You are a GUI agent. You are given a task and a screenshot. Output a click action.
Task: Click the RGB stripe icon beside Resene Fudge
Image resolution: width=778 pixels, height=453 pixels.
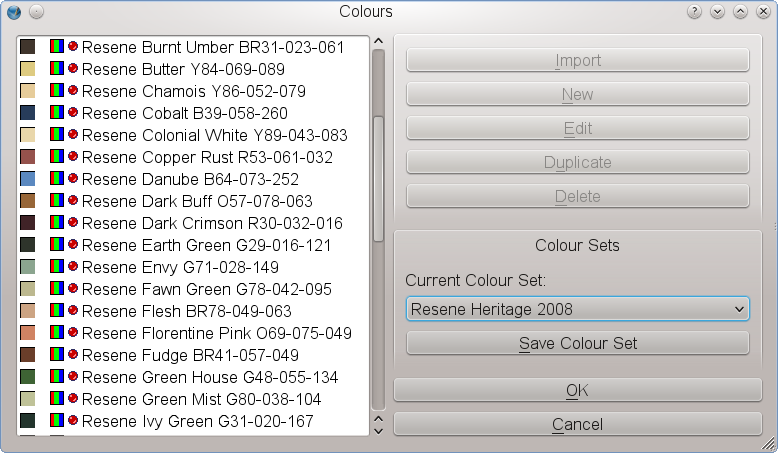click(57, 355)
